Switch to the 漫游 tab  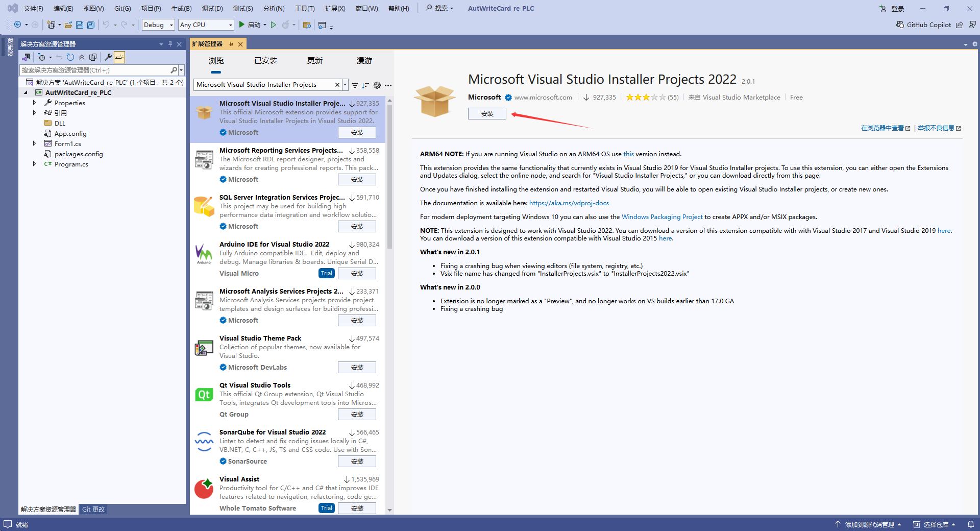tap(364, 60)
